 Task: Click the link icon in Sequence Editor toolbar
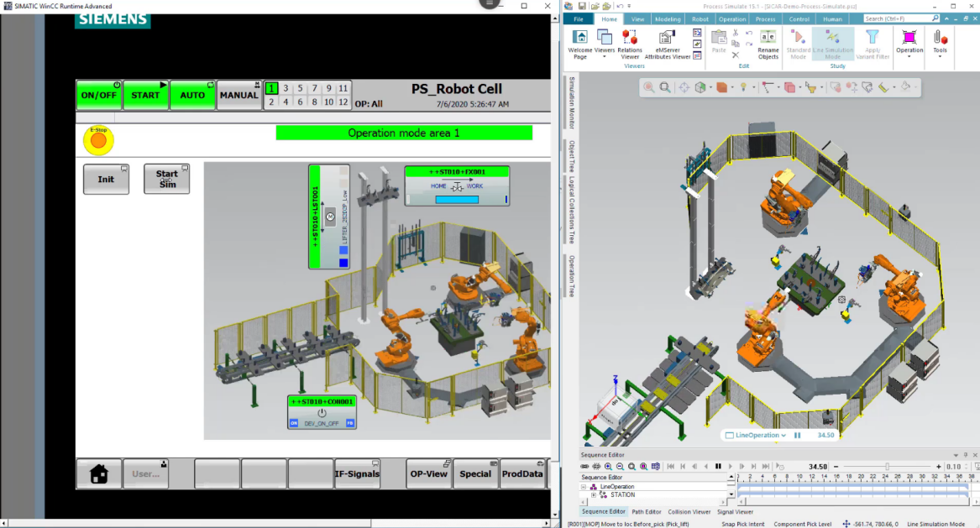tap(584, 466)
